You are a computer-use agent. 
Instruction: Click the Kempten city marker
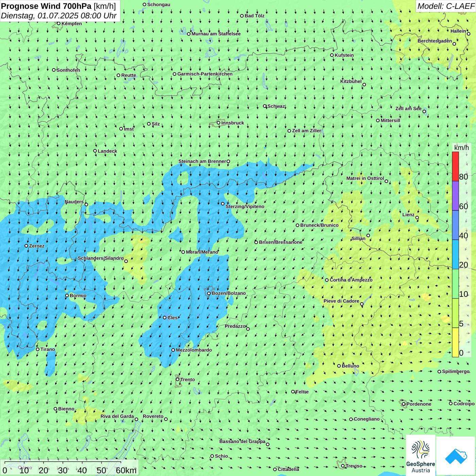click(x=59, y=23)
